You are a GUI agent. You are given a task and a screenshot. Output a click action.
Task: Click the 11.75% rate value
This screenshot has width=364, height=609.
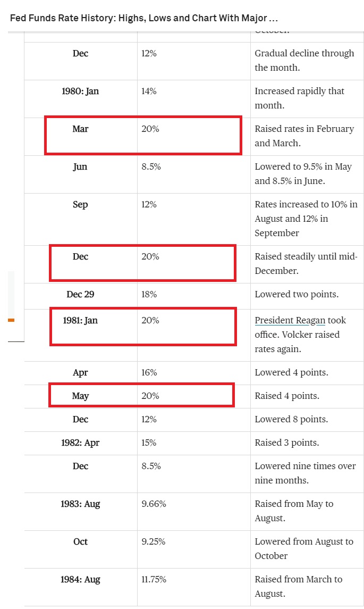click(154, 580)
